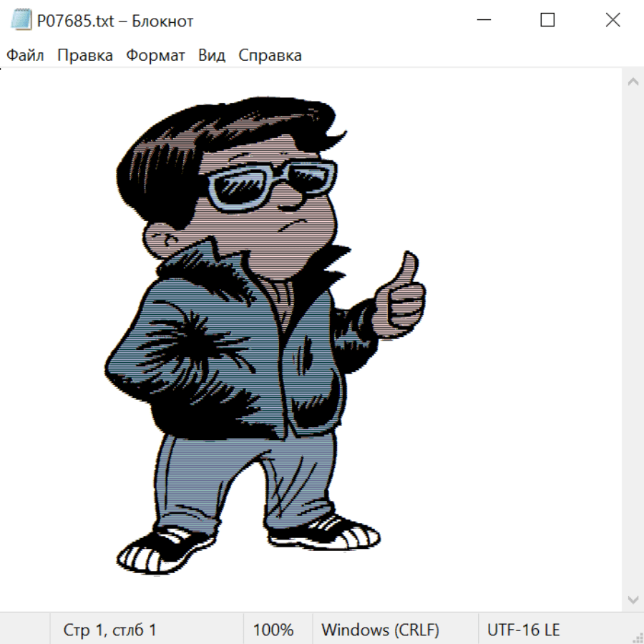This screenshot has width=644, height=644.
Task: Click the Notepad icon in the title bar
Action: (x=21, y=21)
